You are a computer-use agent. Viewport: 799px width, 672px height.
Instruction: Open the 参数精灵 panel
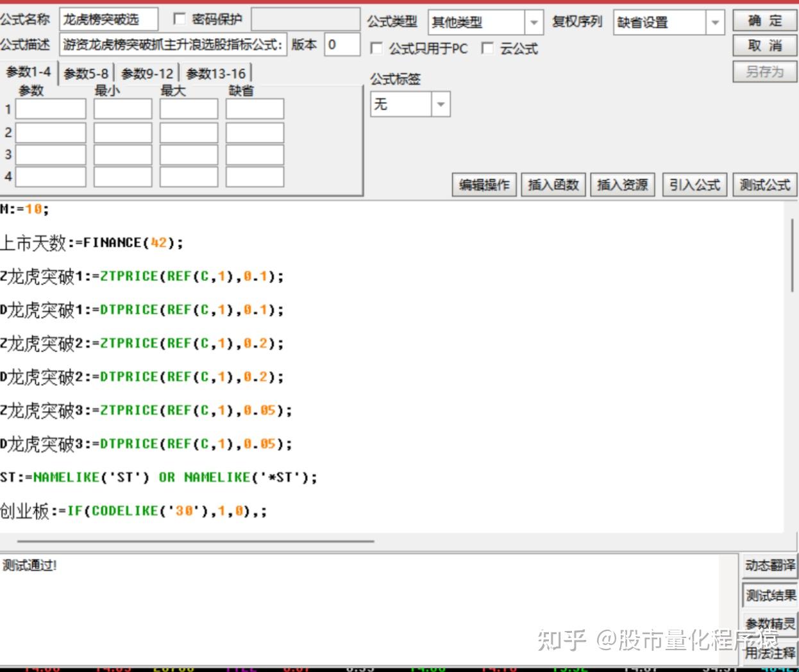click(770, 623)
